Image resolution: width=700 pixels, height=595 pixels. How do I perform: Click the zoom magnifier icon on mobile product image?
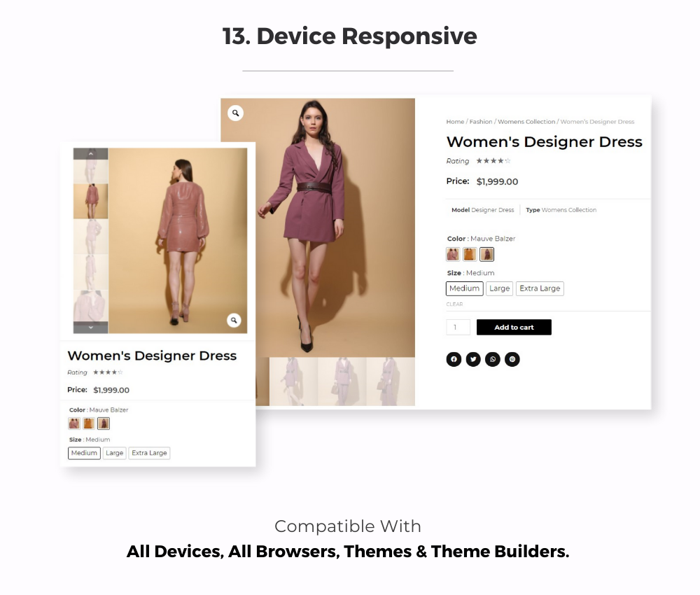coord(234,320)
